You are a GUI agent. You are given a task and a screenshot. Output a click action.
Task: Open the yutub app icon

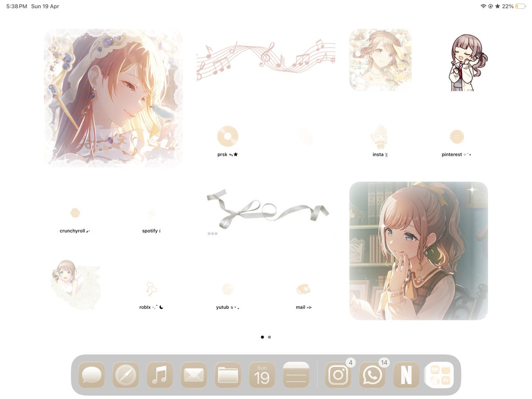(x=228, y=289)
